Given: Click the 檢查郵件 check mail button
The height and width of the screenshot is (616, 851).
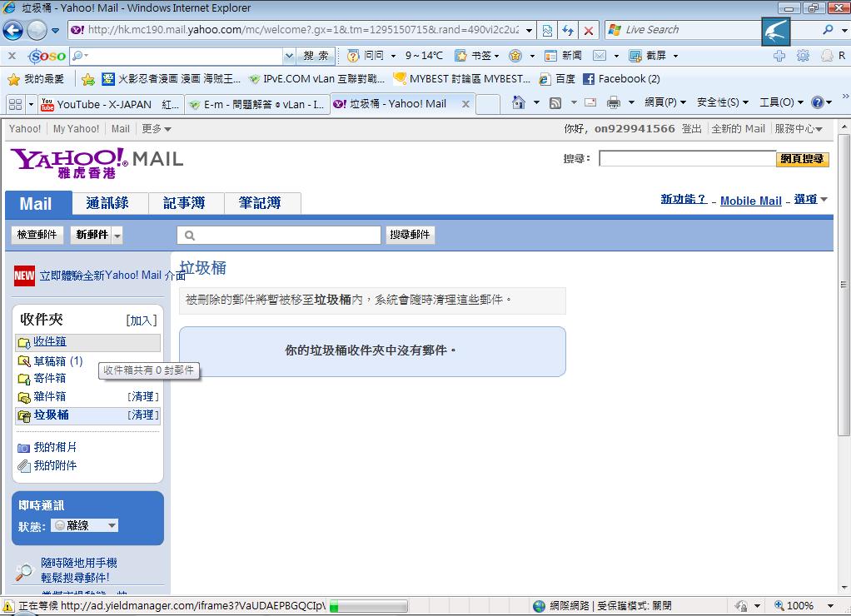Looking at the screenshot, I should 37,235.
